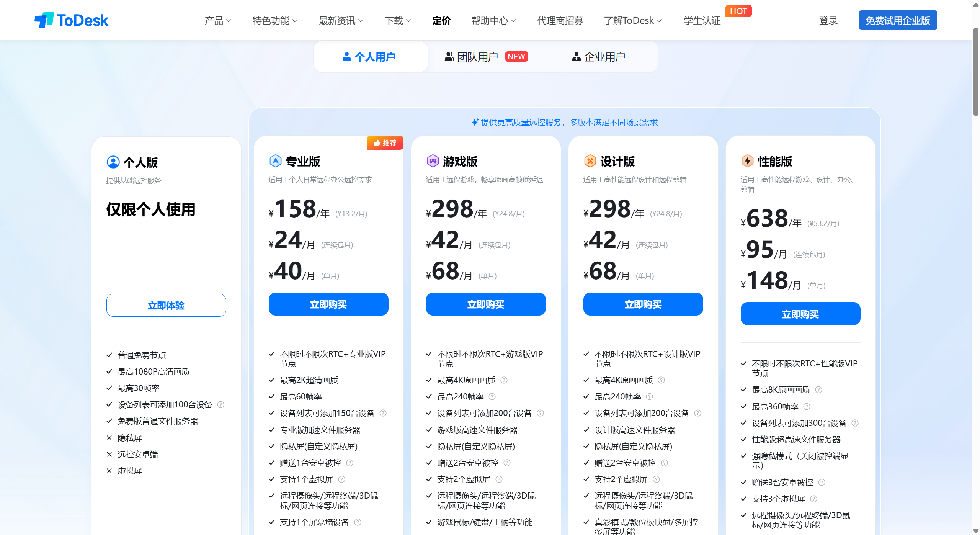
Task: Expand the 下载 dropdown menu
Action: click(x=398, y=20)
